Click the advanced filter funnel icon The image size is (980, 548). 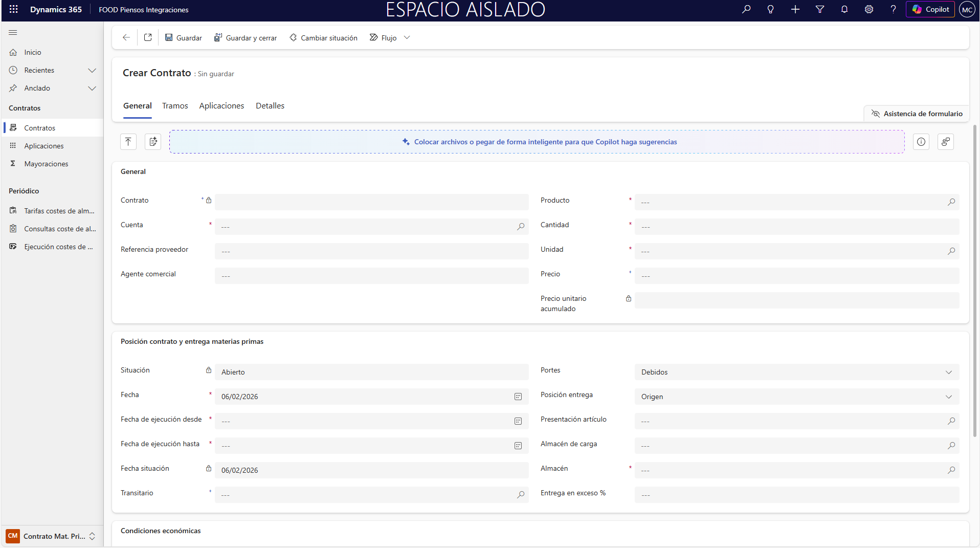(820, 9)
